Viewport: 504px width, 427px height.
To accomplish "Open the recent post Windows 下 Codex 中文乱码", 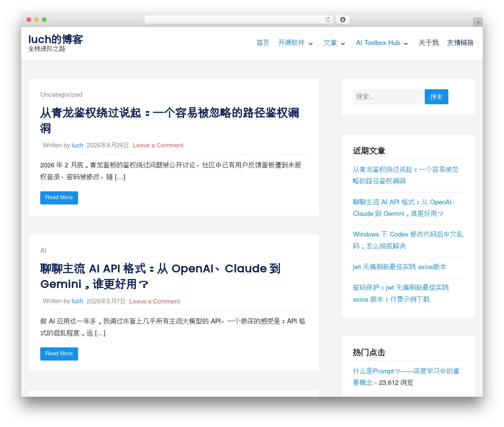I will [x=408, y=240].
